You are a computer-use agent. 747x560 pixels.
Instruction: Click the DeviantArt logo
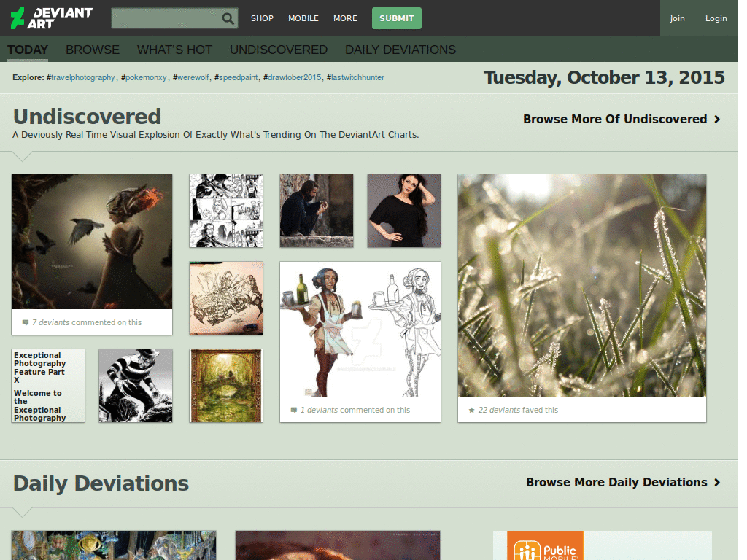coord(52,18)
